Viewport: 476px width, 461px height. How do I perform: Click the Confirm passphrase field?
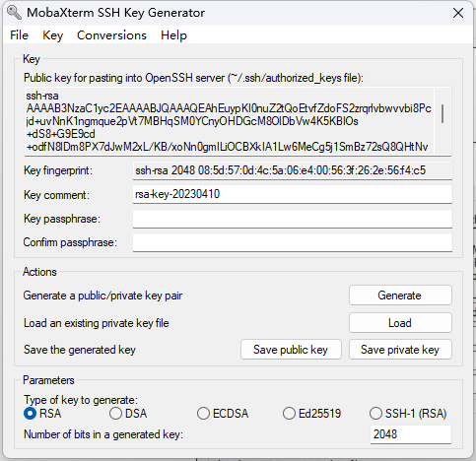click(x=293, y=242)
